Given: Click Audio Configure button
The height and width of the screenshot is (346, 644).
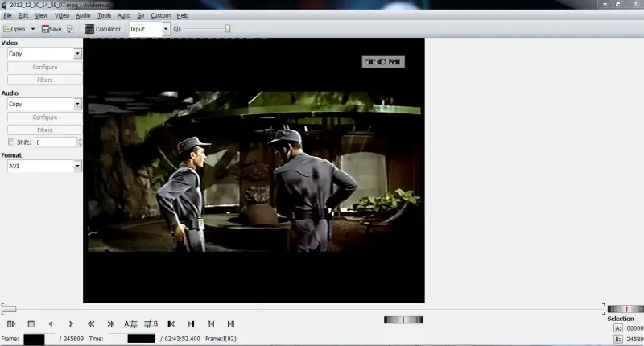Looking at the screenshot, I should [45, 117].
